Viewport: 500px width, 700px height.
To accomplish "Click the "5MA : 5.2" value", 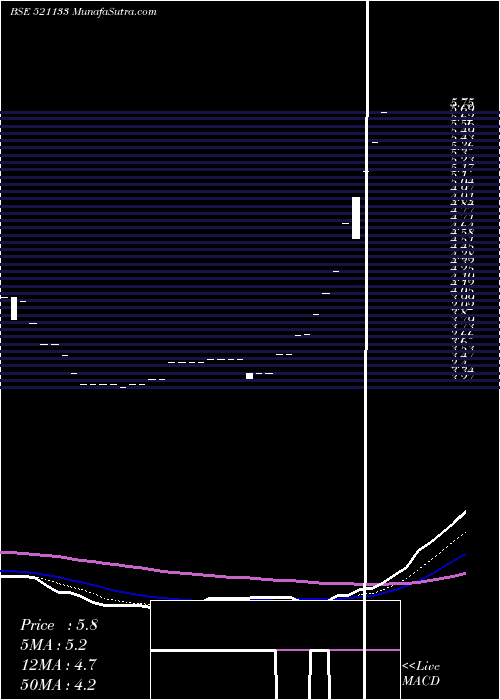I will point(54,645).
